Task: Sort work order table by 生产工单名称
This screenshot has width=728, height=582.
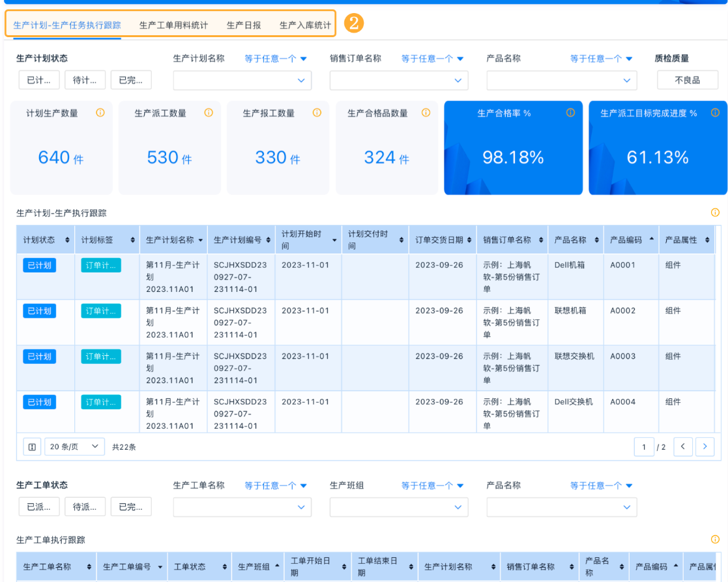Action: pos(89,567)
